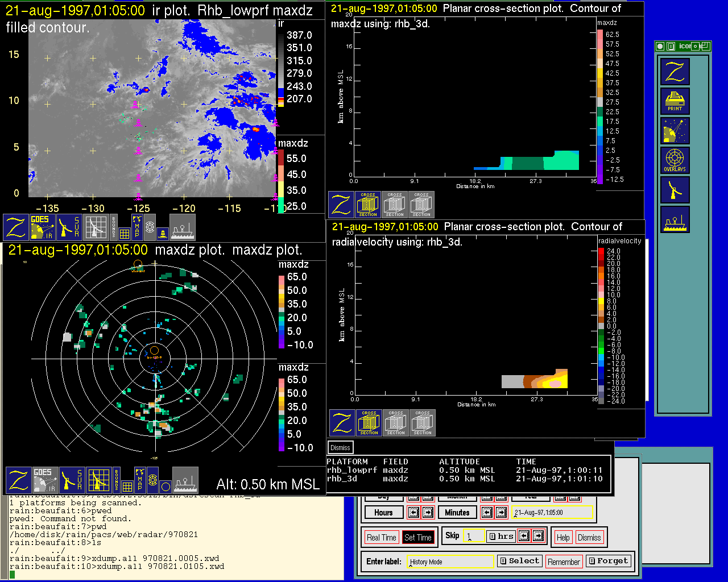Select the highlighted cross-section icon under the radialvelocity plot
The width and height of the screenshot is (728, 582).
click(x=369, y=423)
